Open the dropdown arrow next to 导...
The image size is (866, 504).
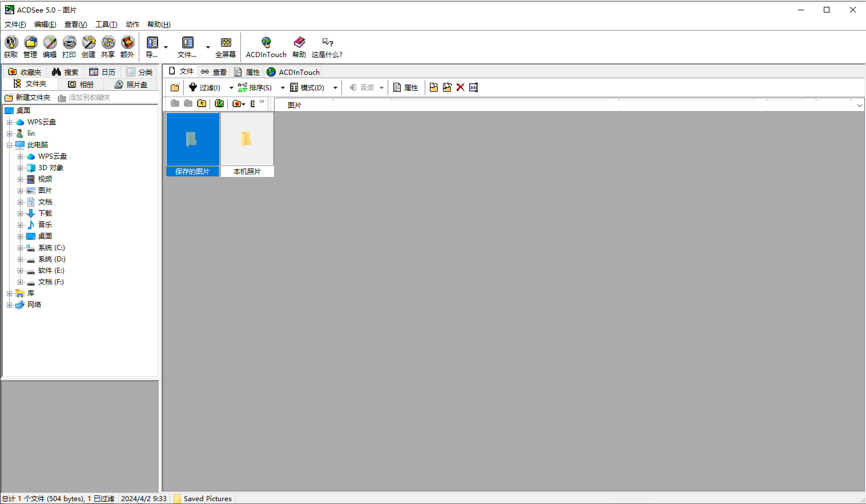click(x=166, y=47)
